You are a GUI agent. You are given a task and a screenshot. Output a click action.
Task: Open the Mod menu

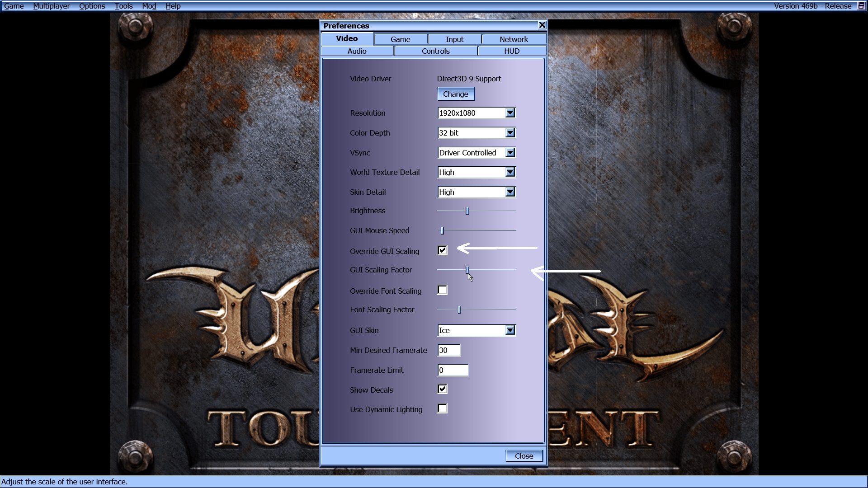click(148, 6)
